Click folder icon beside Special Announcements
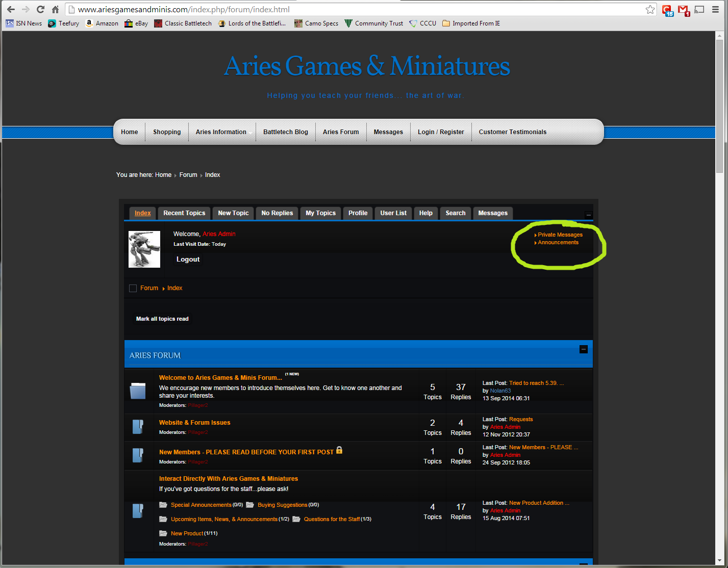Screen dimensions: 728x568 point(163,505)
